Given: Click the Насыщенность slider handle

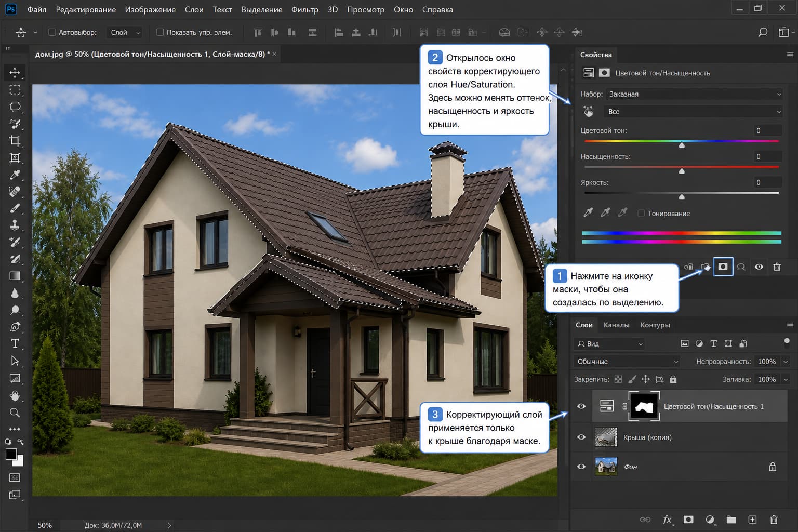Looking at the screenshot, I should (682, 171).
